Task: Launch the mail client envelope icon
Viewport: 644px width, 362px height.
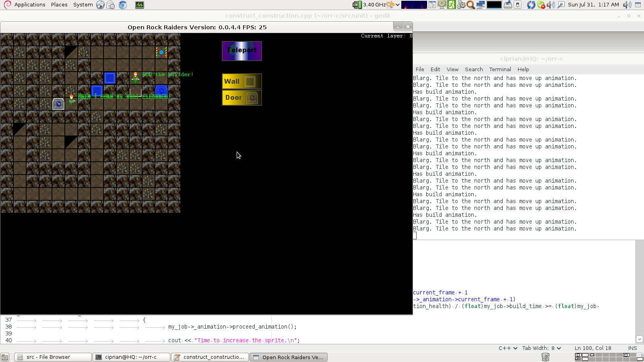Action: (x=111, y=5)
